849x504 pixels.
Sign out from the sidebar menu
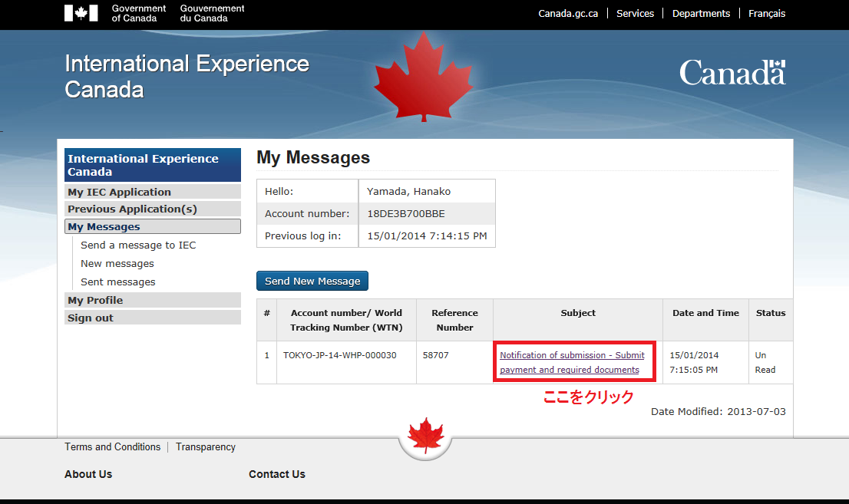[x=153, y=318]
